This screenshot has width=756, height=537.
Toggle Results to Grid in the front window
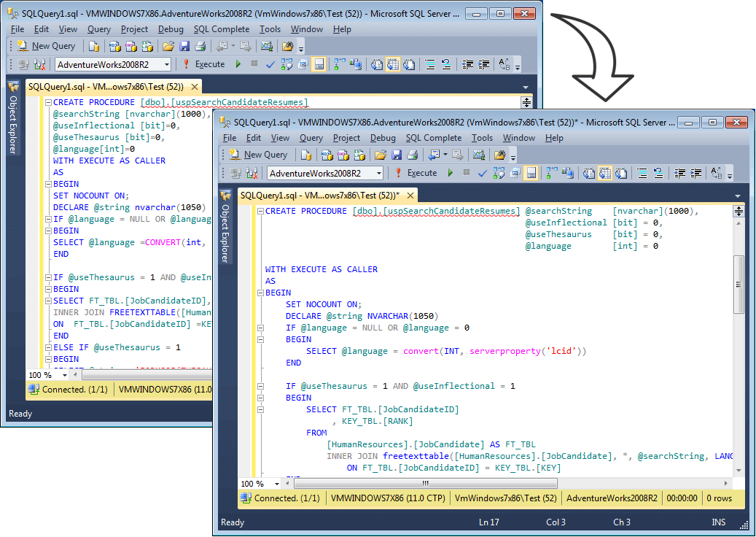point(605,173)
